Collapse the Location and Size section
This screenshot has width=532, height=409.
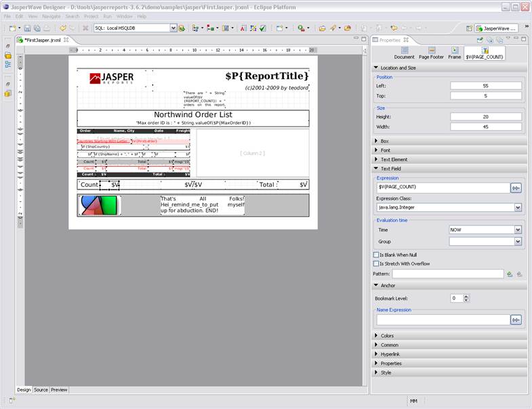pos(398,68)
